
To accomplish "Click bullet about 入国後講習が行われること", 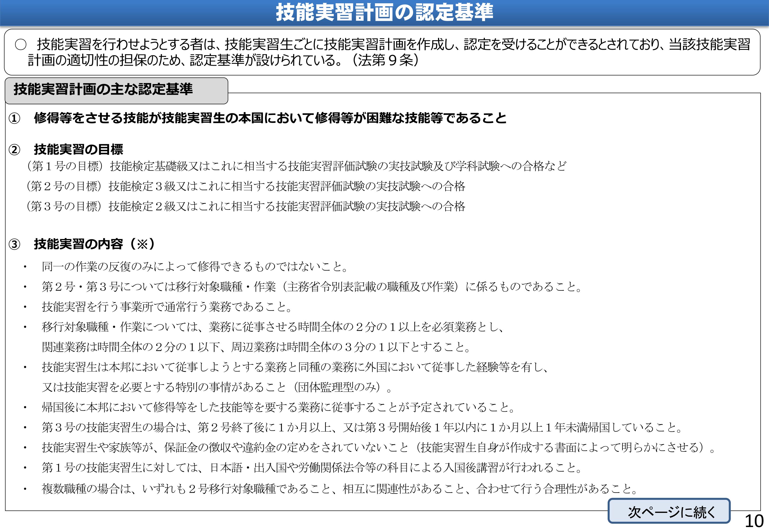I will (x=312, y=468).
